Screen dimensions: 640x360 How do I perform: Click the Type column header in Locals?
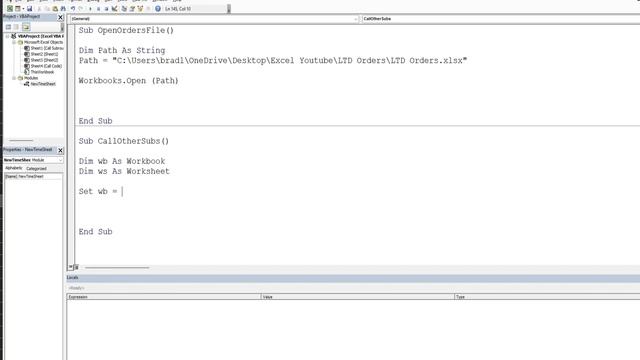[x=547, y=297]
